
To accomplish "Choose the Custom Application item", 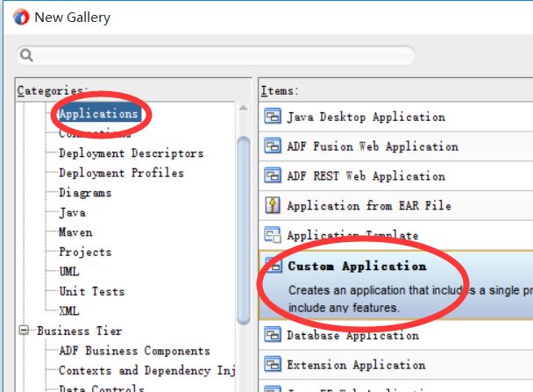I will (395, 285).
